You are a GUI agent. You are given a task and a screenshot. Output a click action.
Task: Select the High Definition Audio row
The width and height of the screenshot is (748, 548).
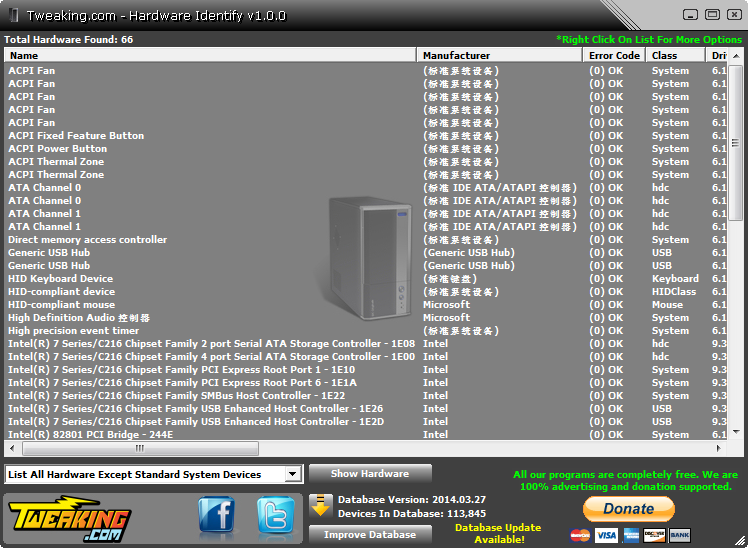click(x=367, y=318)
